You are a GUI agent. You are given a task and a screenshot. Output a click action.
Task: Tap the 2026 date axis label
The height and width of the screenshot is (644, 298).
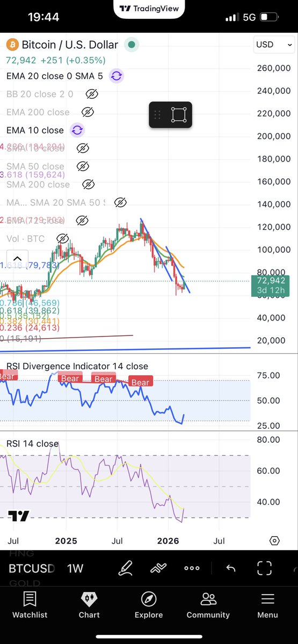[x=169, y=540]
